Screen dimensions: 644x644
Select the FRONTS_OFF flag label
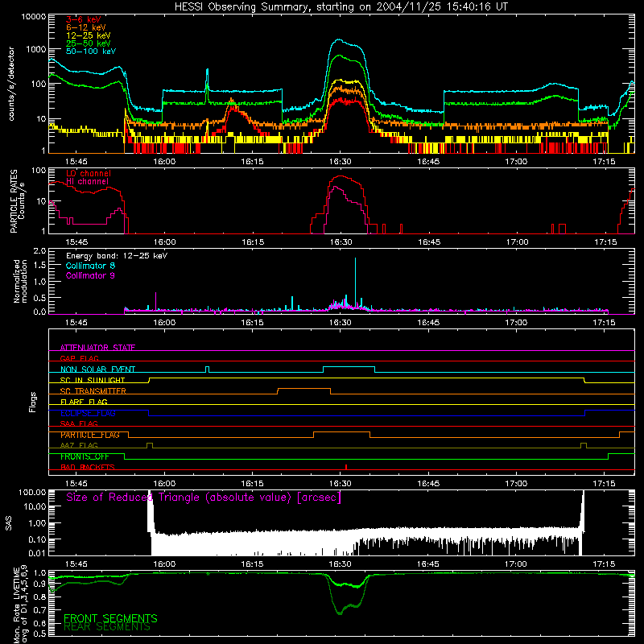point(85,456)
